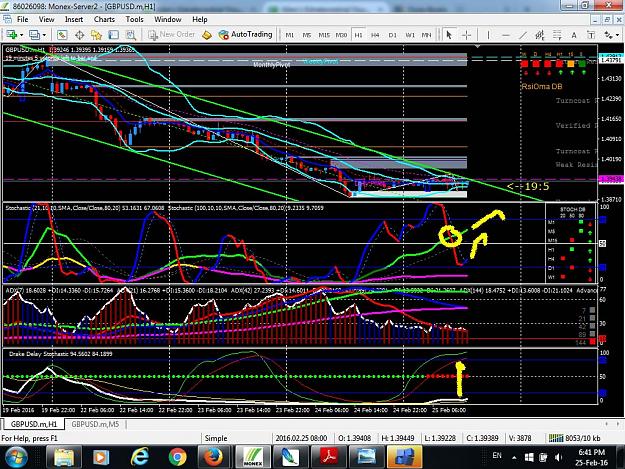Viewport: 625px width, 469px height.
Task: Open the Market Watch panel icon
Action: click(x=62, y=35)
